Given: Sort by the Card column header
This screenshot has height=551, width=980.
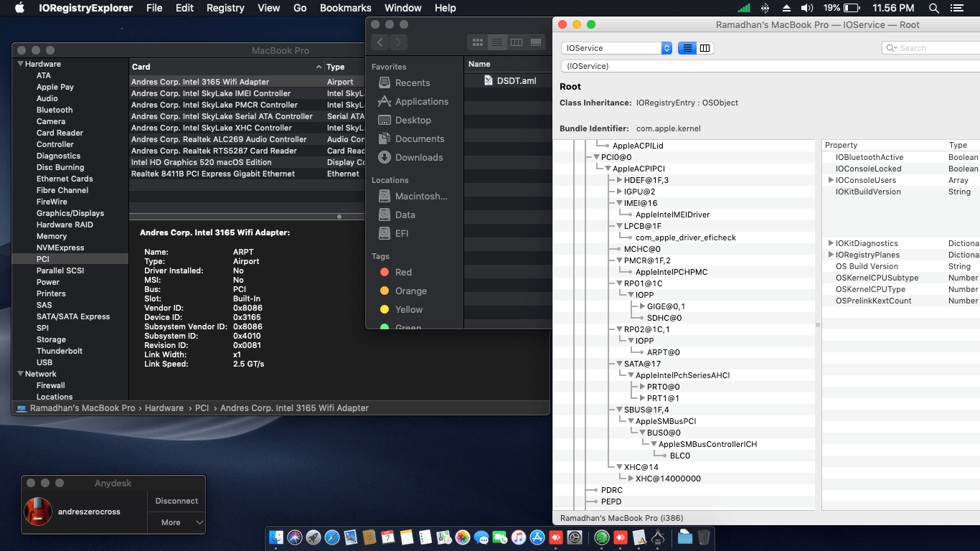Looking at the screenshot, I should [x=227, y=67].
